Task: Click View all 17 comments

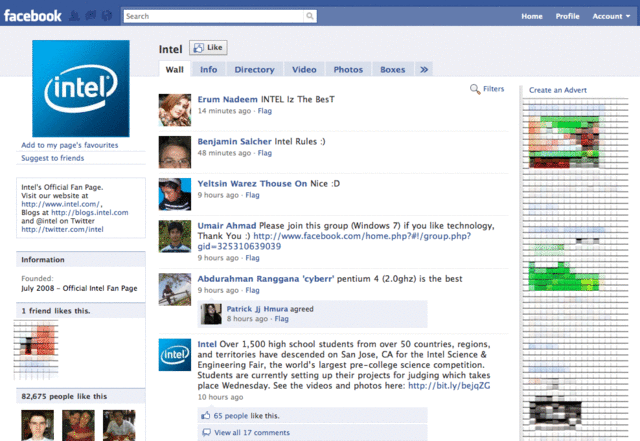Action: [252, 432]
